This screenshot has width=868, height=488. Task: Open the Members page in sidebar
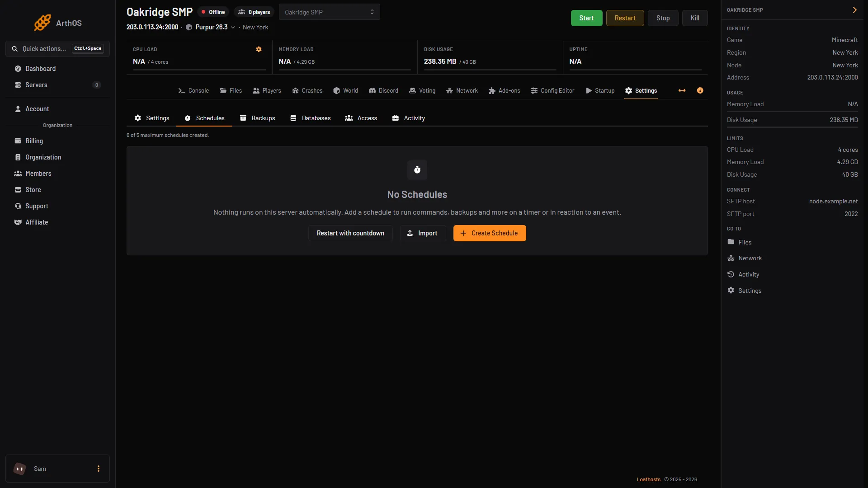pyautogui.click(x=57, y=174)
